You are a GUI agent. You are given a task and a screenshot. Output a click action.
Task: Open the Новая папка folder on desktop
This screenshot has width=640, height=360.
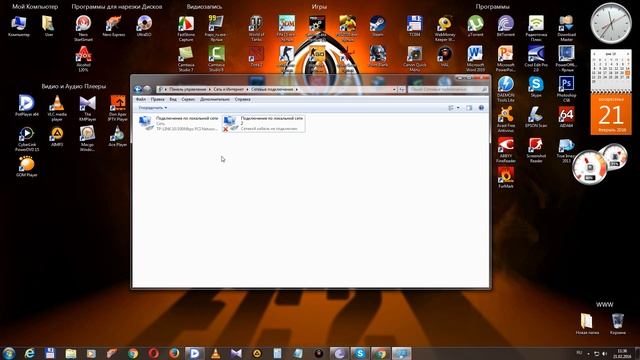point(587,324)
